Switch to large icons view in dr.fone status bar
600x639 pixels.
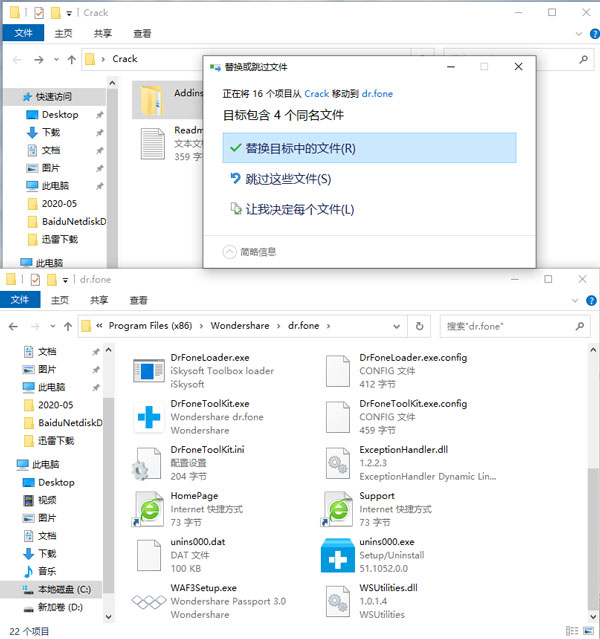pos(588,630)
